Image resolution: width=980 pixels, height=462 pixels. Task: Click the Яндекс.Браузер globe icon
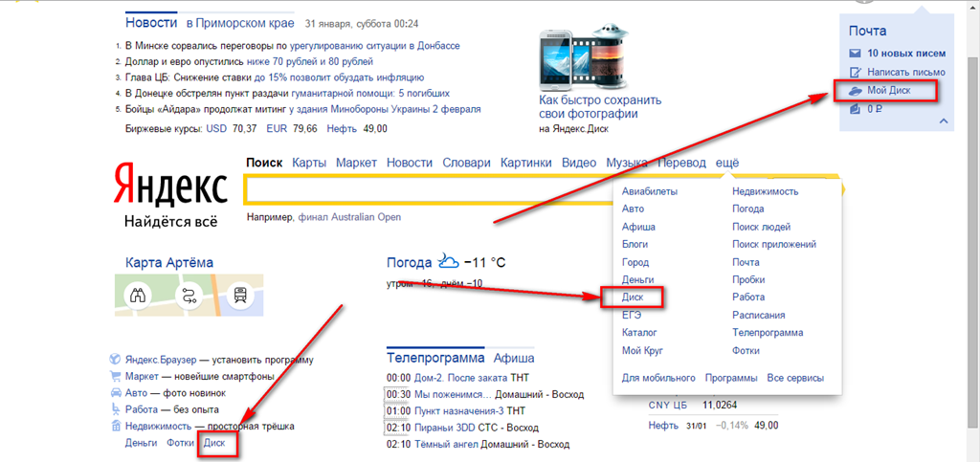coord(115,360)
